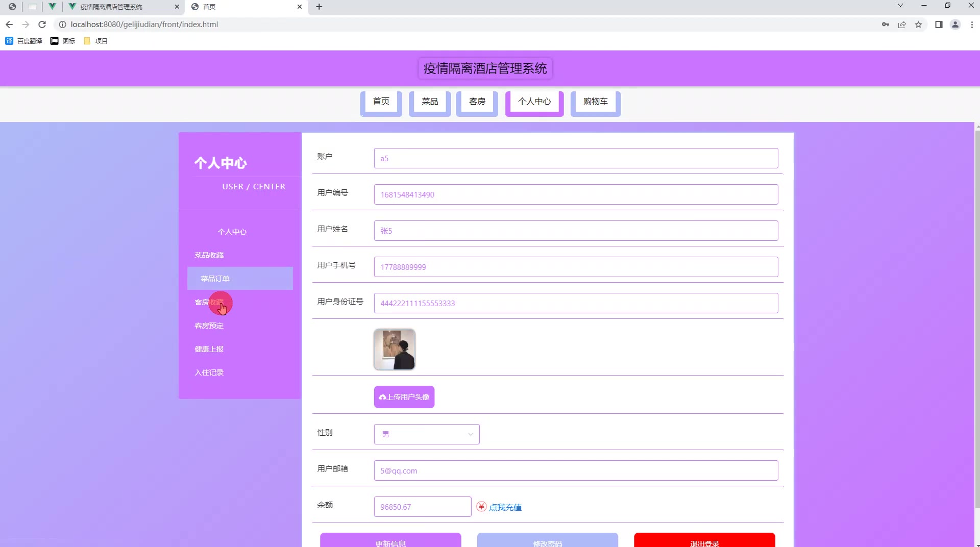The image size is (980, 547).
Task: Open the 图标 bookmark
Action: [63, 41]
